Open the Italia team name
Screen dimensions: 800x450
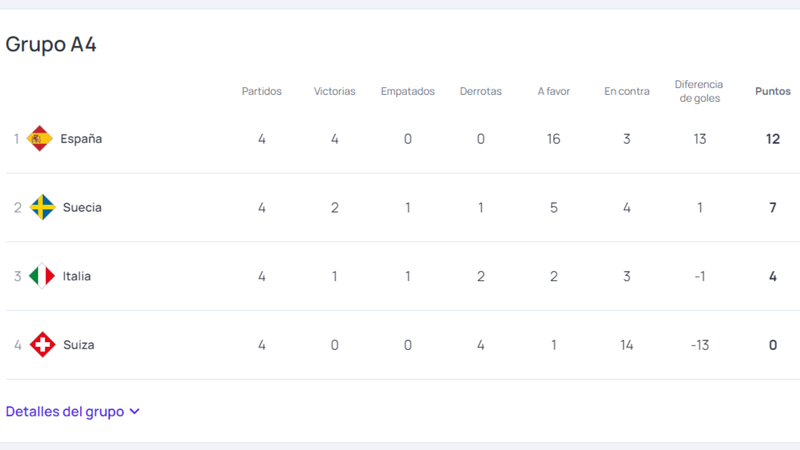pyautogui.click(x=77, y=276)
